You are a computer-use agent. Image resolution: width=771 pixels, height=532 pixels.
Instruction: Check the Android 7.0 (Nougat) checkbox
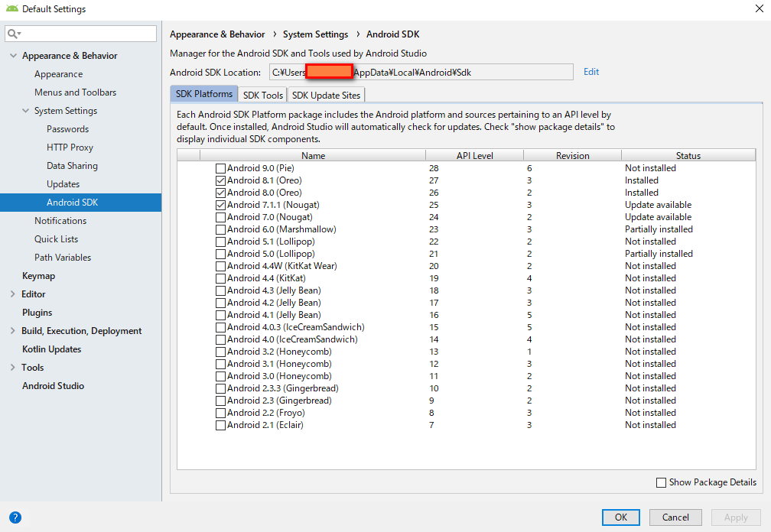click(x=220, y=218)
